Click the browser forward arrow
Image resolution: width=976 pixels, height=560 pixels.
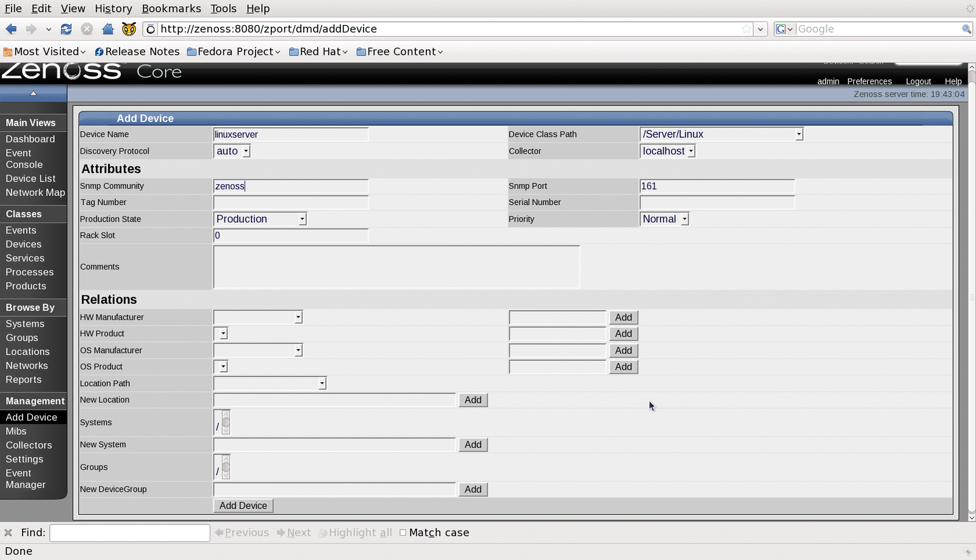point(30,29)
